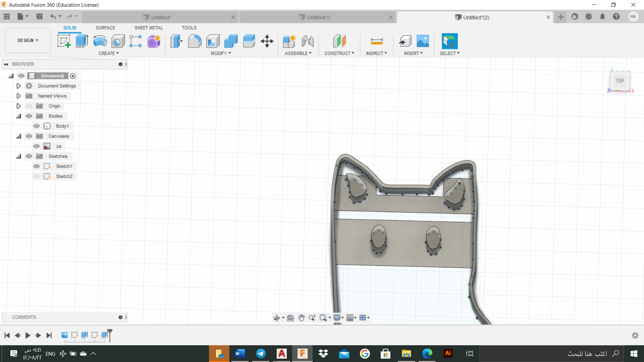
Task: Collapse the Bodies folder
Action: click(x=19, y=116)
